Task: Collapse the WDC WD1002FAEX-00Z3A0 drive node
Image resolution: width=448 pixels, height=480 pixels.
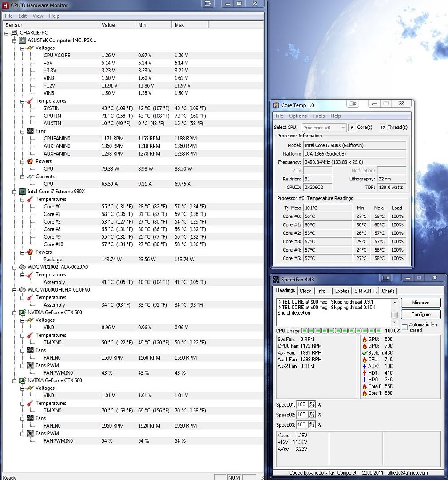Action: (14, 268)
